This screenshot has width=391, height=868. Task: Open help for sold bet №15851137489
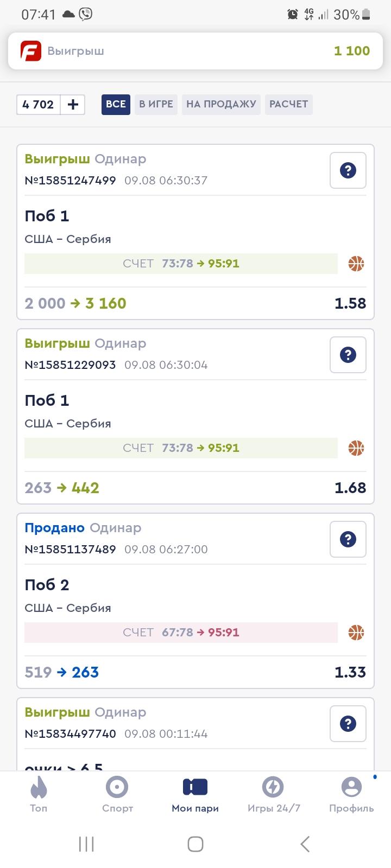(348, 539)
